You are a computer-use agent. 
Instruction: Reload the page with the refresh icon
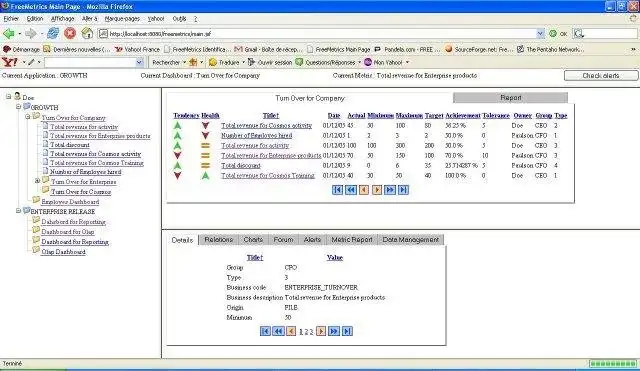(x=53, y=33)
